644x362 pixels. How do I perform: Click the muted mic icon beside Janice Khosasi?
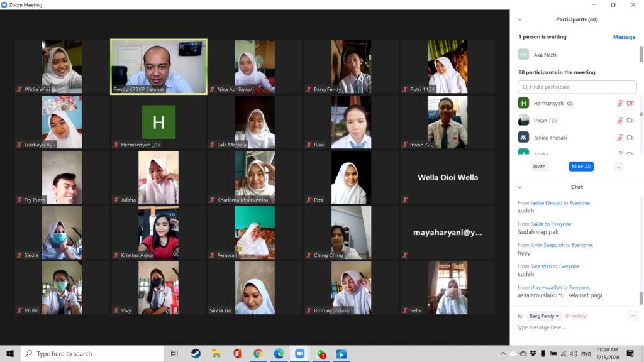click(x=620, y=137)
